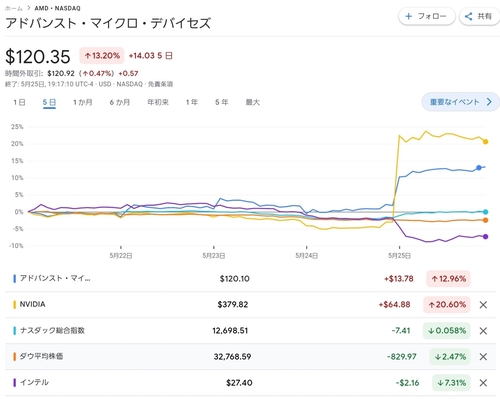Click the -829.97 Dow change value
This screenshot has height=399, width=500.
(402, 357)
